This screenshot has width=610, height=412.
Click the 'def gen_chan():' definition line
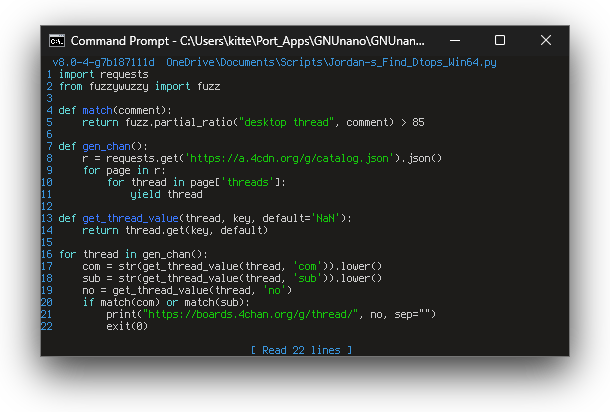[x=103, y=147]
